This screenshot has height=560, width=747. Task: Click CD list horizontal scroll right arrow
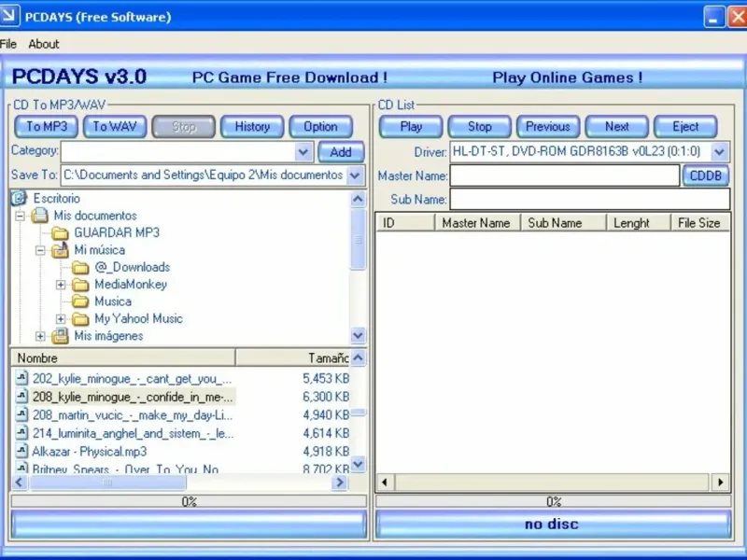pos(720,483)
